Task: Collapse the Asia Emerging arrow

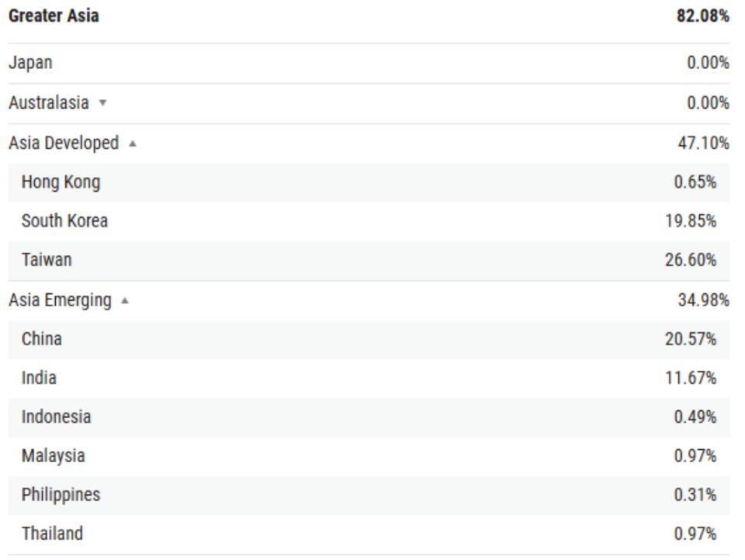Action: point(125,300)
